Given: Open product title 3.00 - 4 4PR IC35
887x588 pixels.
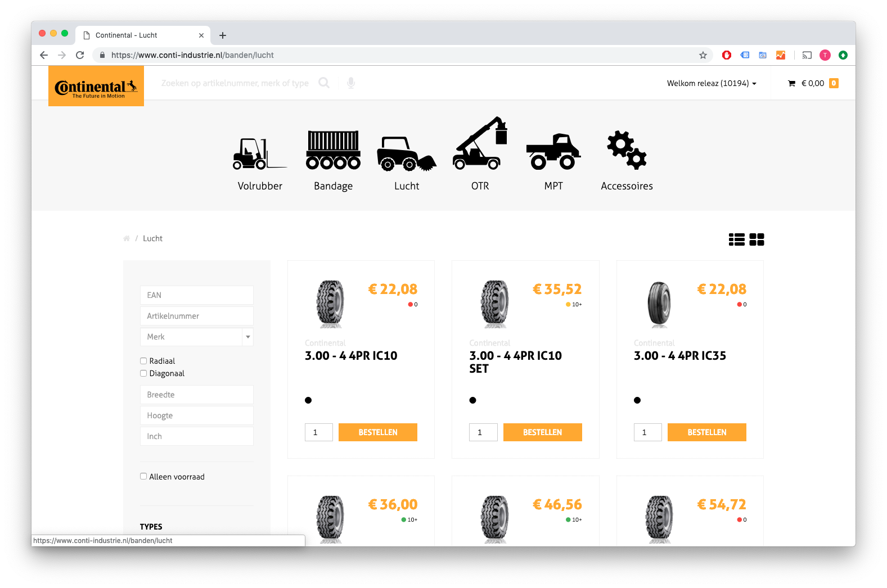Looking at the screenshot, I should point(680,356).
